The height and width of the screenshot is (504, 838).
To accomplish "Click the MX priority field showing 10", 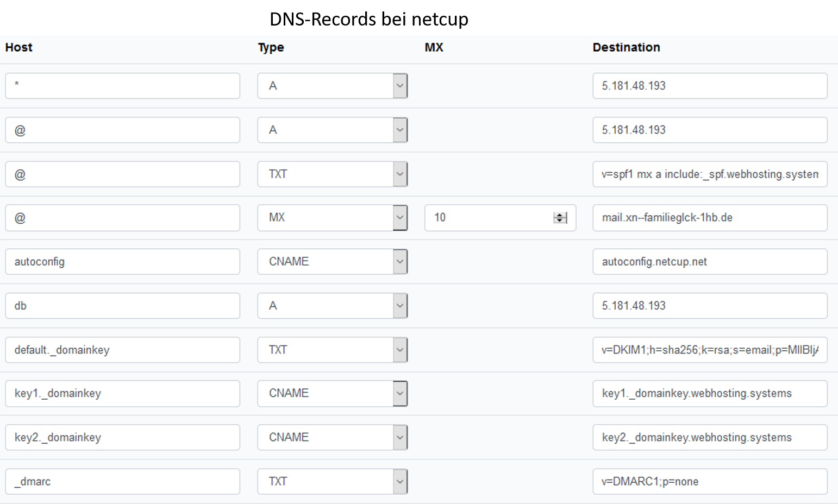I will 489,218.
